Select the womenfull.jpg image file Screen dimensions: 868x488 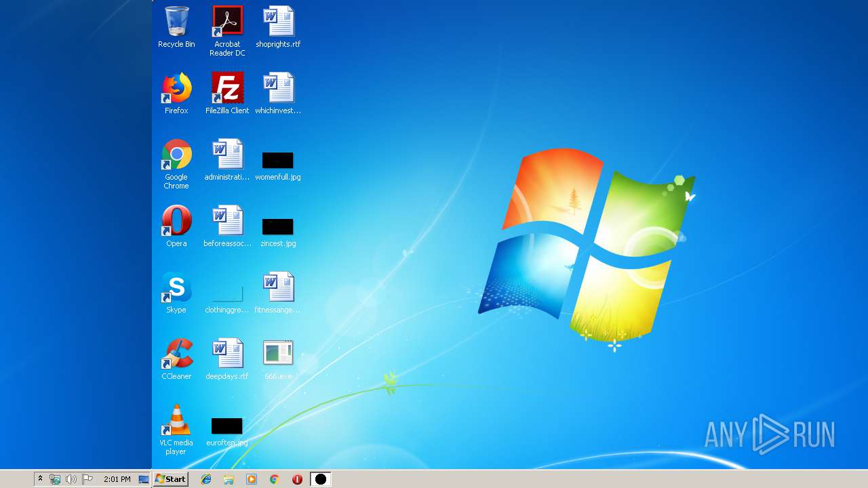278,165
